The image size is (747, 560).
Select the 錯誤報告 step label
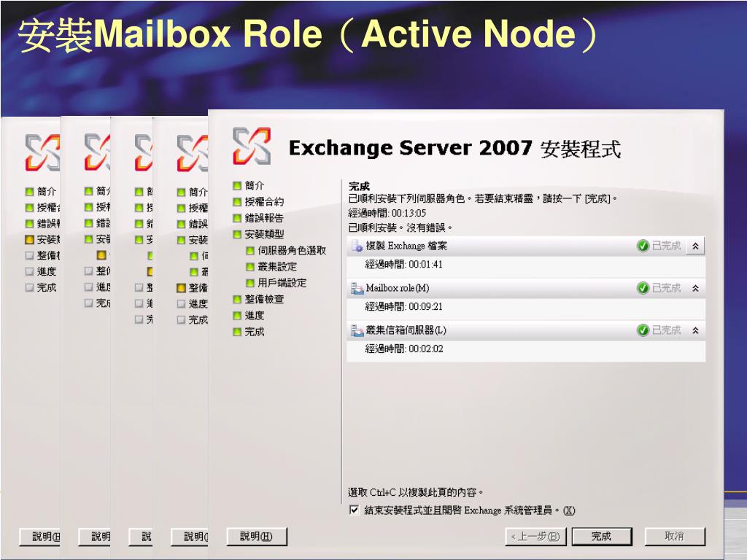(x=264, y=217)
